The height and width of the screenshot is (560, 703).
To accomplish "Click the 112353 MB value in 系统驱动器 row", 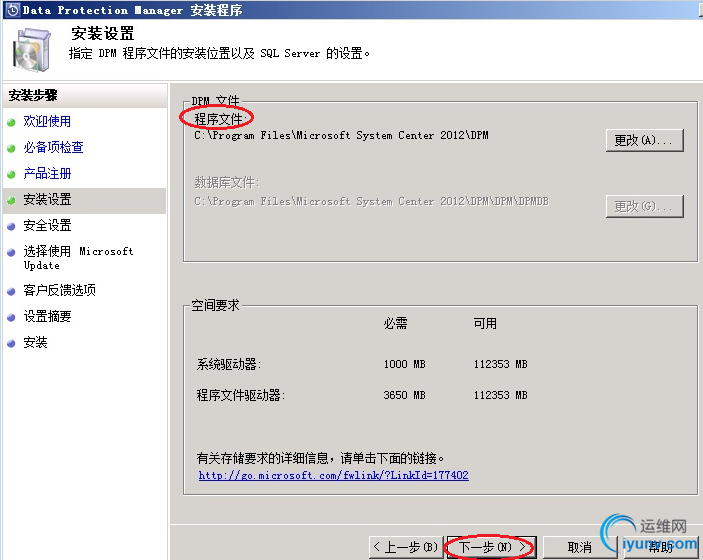I will point(500,364).
